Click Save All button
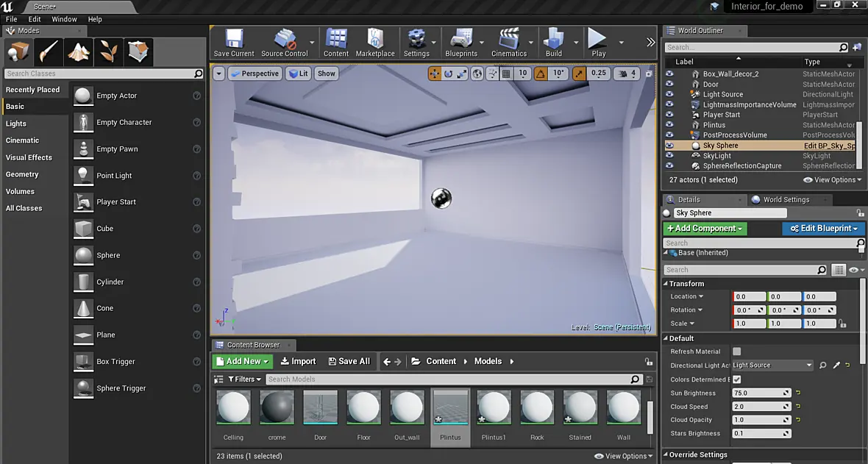The image size is (868, 464). point(349,362)
